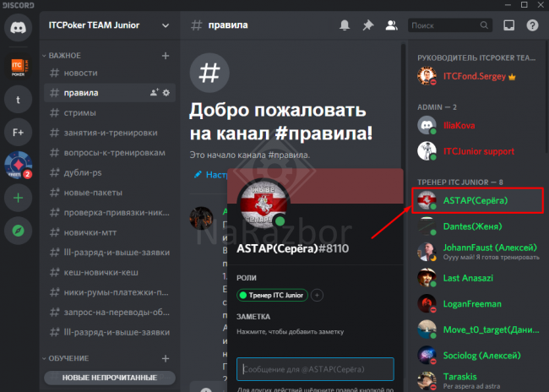Show pinned messages

(367, 25)
